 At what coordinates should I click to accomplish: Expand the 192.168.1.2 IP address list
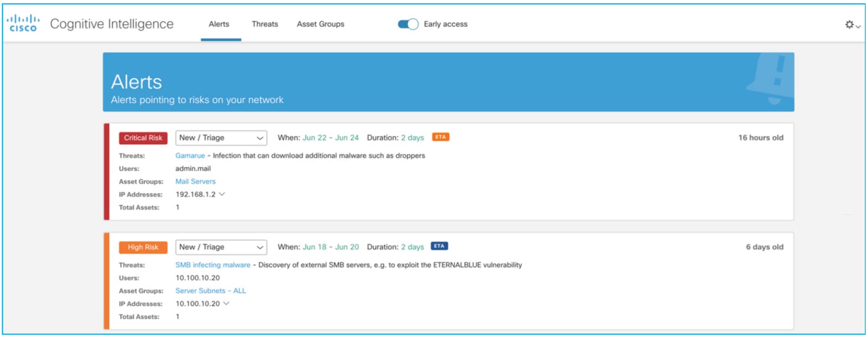pyautogui.click(x=222, y=194)
